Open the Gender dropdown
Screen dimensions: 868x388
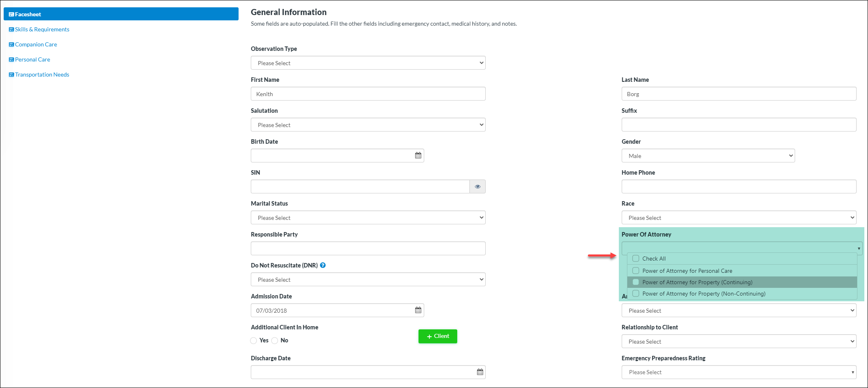(x=708, y=156)
